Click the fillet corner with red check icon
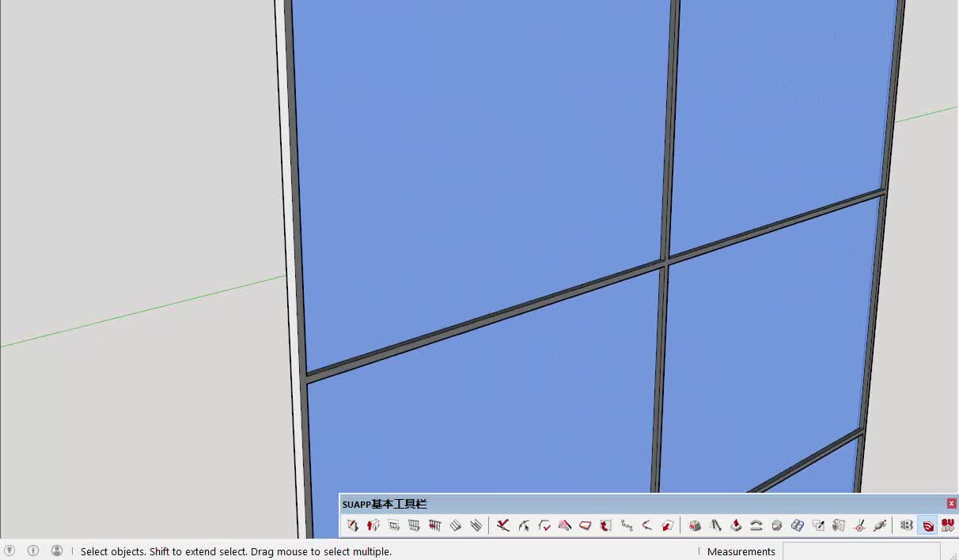This screenshot has height=560, width=959. point(544,525)
